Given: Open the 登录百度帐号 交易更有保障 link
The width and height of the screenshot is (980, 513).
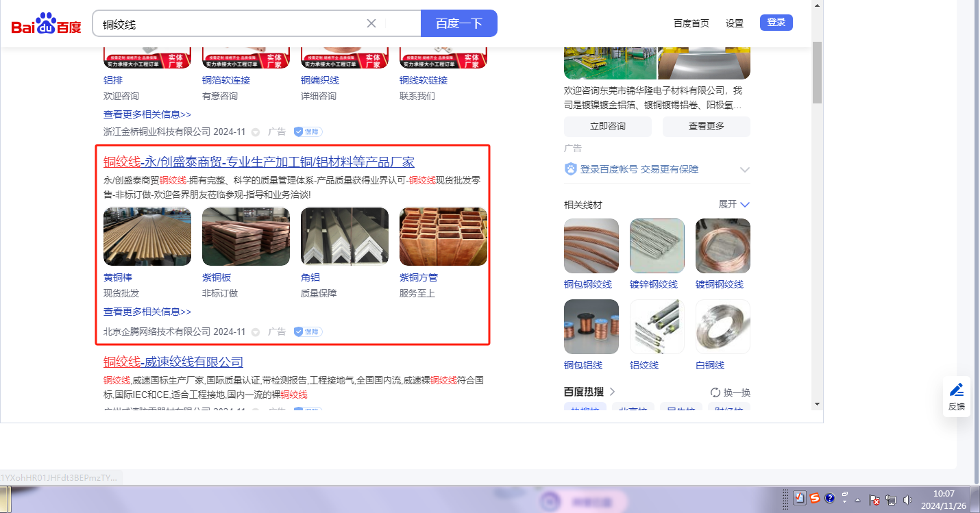Looking at the screenshot, I should pos(639,169).
